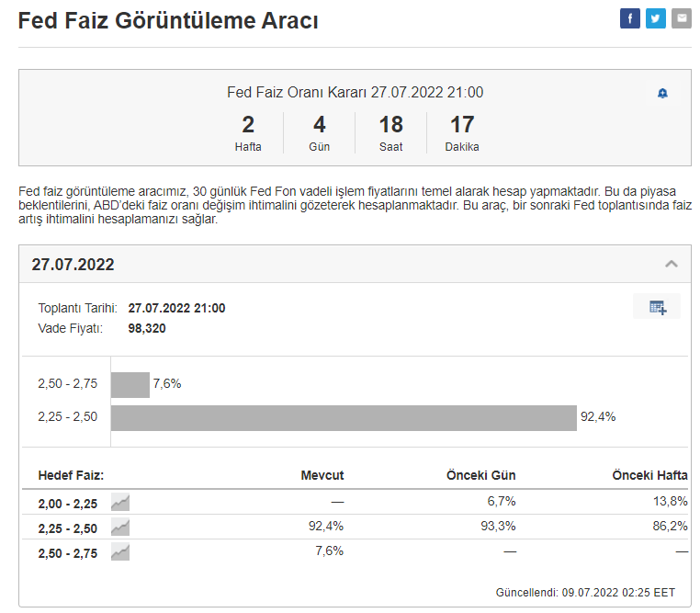Share page on Facebook

pos(630,18)
